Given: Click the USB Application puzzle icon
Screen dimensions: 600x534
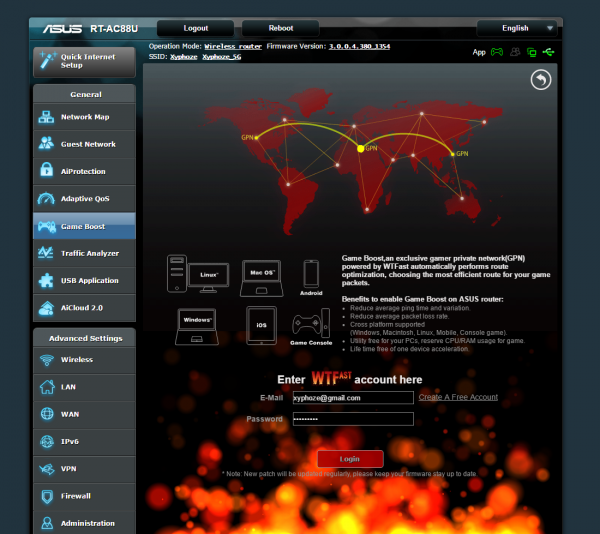Looking at the screenshot, I should [46, 280].
